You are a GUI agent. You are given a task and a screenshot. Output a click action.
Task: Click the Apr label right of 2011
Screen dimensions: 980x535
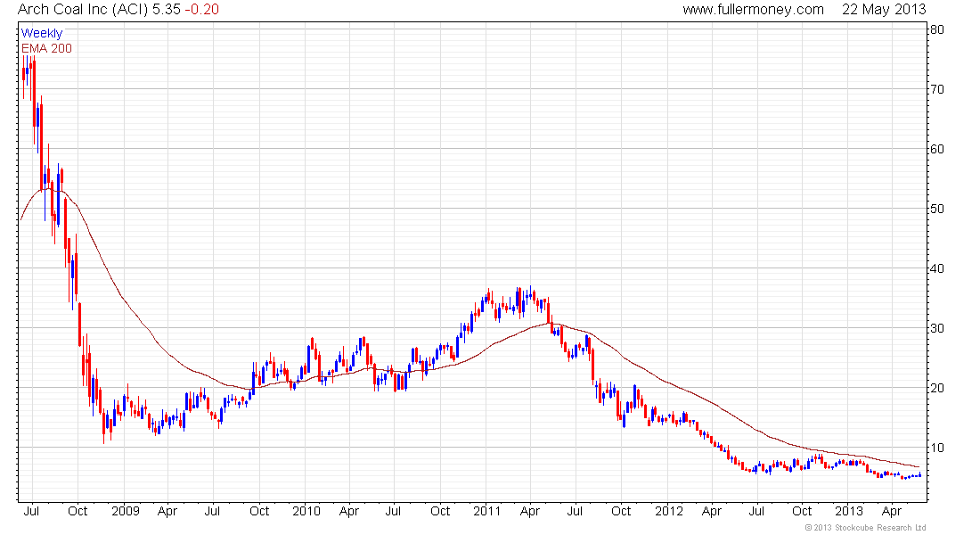(530, 511)
